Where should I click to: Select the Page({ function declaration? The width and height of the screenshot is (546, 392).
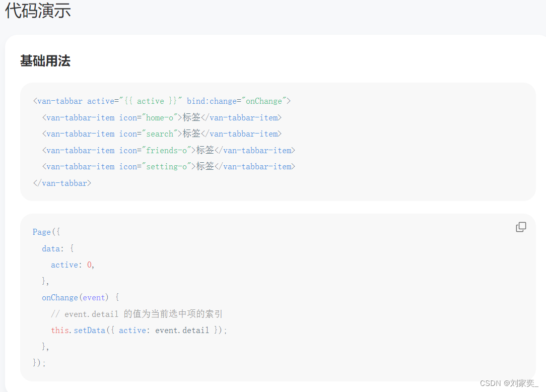click(46, 232)
